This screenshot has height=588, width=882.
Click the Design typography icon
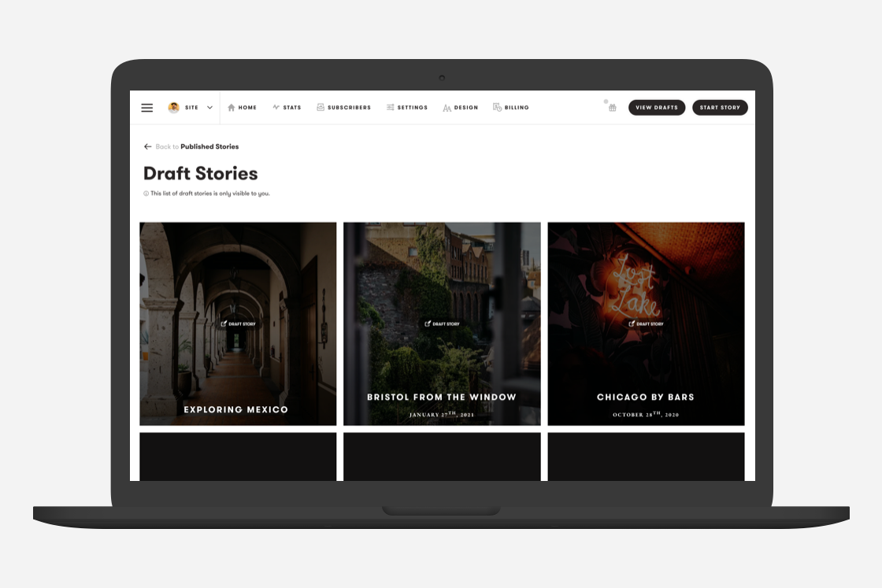pyautogui.click(x=447, y=108)
